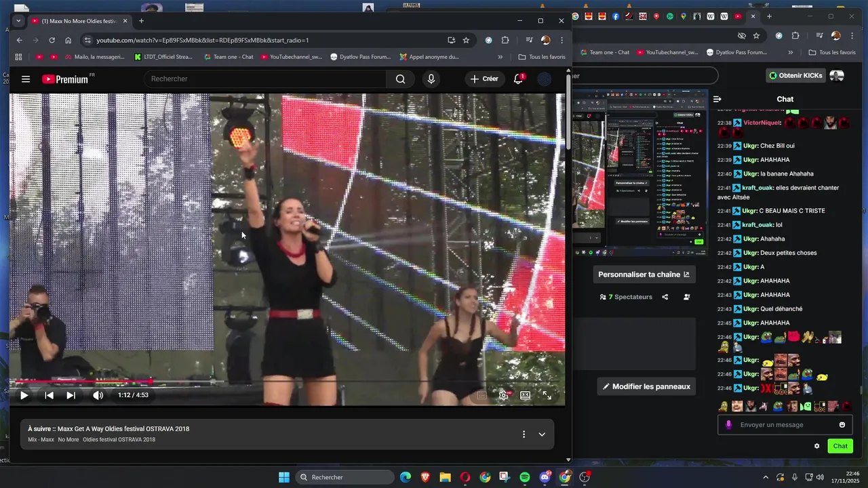868x488 pixels.
Task: Toggle subtitles button in player
Action: pyautogui.click(x=482, y=395)
